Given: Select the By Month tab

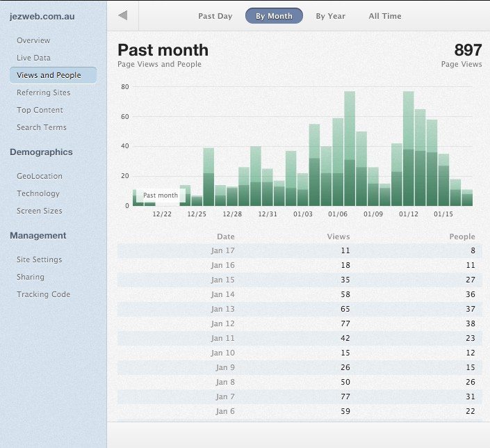Looking at the screenshot, I should (x=274, y=16).
